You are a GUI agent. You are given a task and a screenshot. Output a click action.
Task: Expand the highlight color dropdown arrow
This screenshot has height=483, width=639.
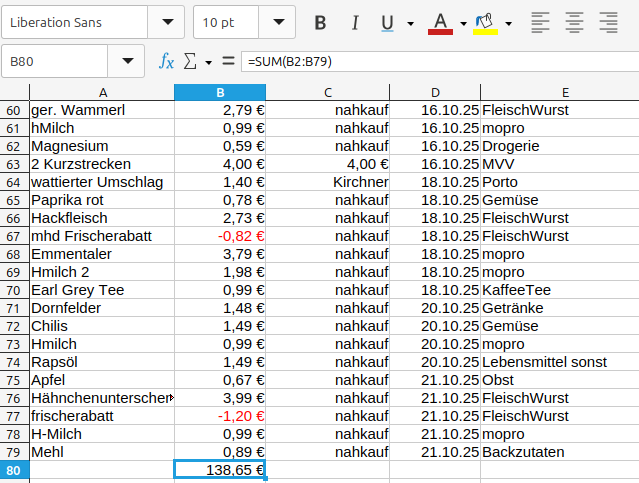[x=509, y=23]
